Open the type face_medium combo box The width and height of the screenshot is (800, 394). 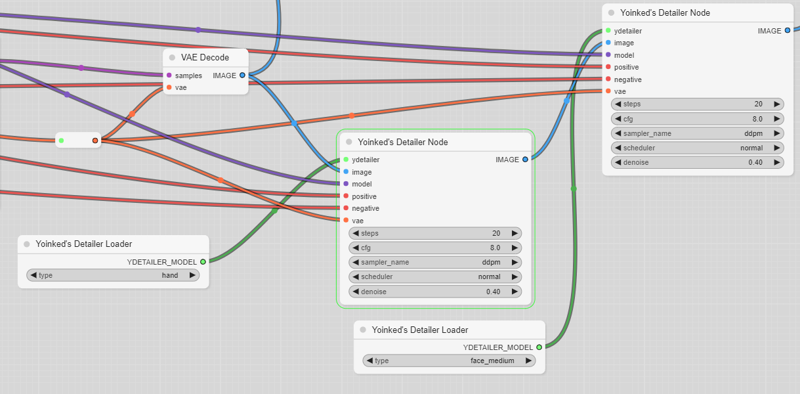click(x=449, y=361)
